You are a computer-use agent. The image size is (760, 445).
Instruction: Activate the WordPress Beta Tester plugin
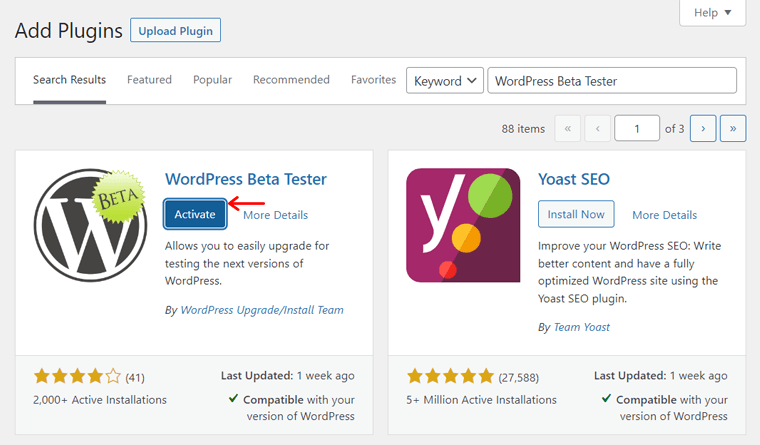tap(195, 214)
